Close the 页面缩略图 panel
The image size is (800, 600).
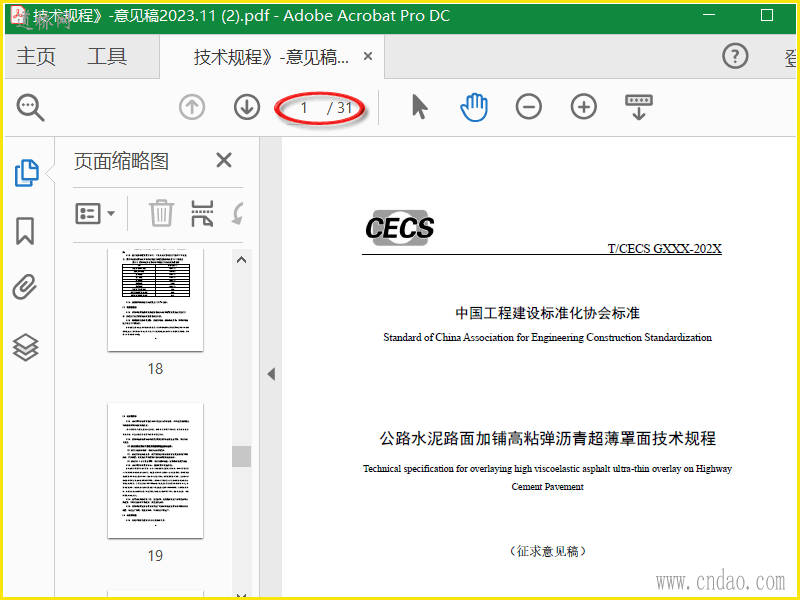(224, 160)
